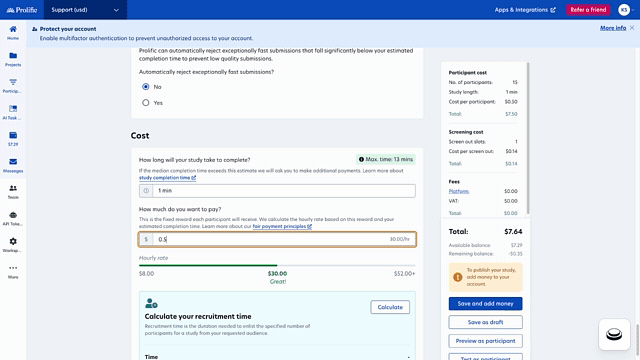Click the Calculate recruitment time button
This screenshot has height=360, width=640.
[390, 307]
